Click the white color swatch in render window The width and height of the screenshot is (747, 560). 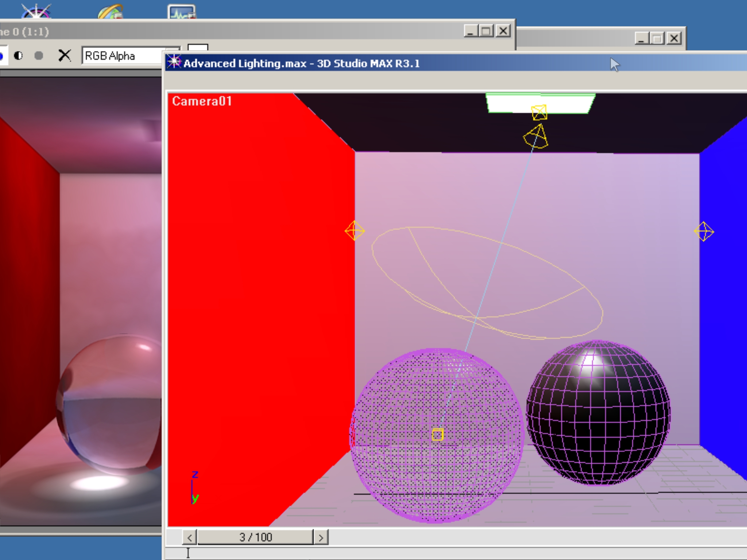(x=198, y=48)
